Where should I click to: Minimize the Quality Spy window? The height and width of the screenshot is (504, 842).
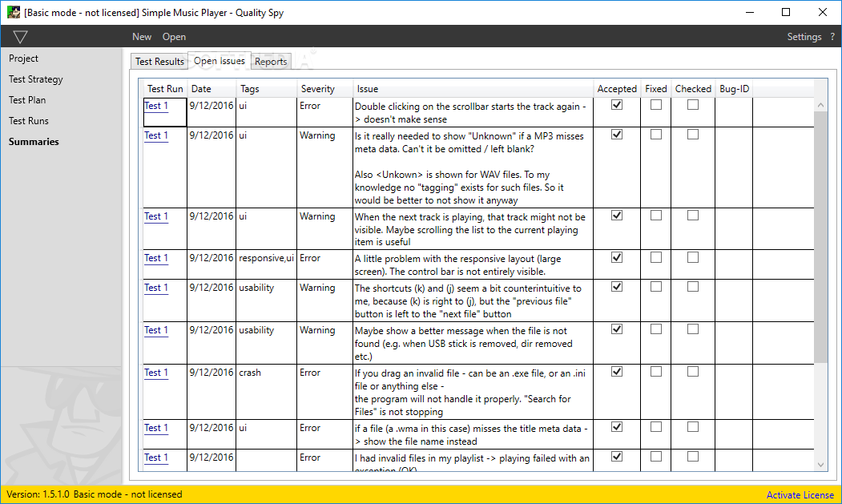(x=750, y=12)
